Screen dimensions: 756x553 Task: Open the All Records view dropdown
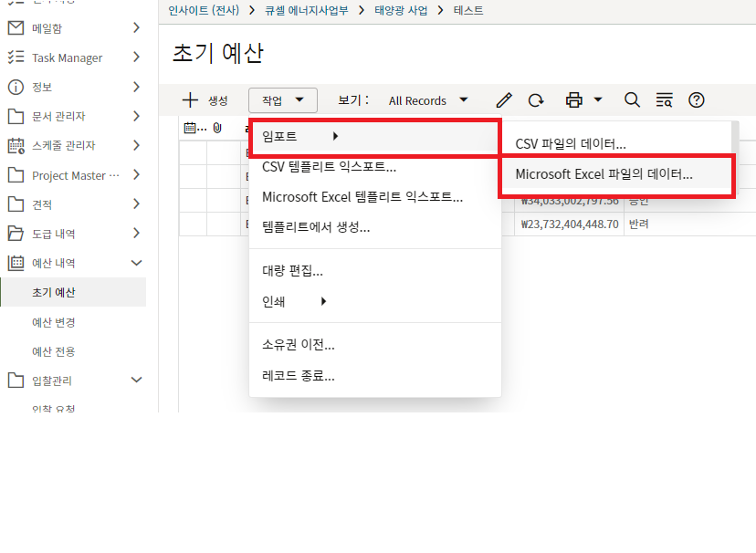(x=428, y=100)
